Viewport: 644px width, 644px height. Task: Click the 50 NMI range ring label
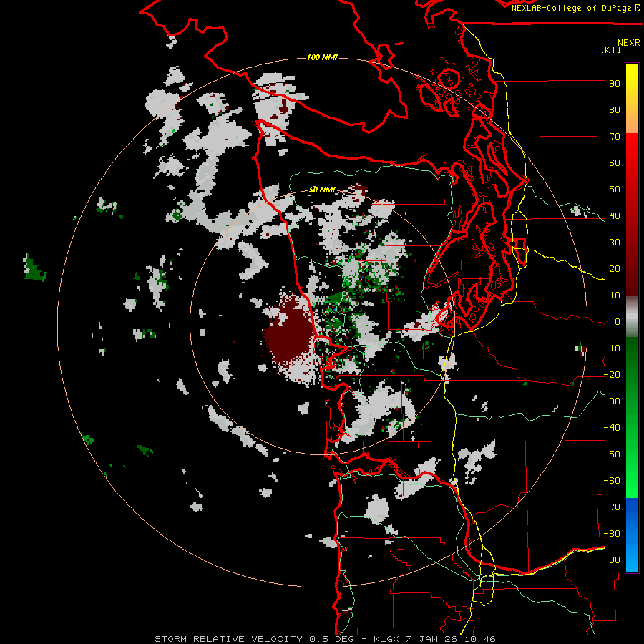click(x=322, y=190)
